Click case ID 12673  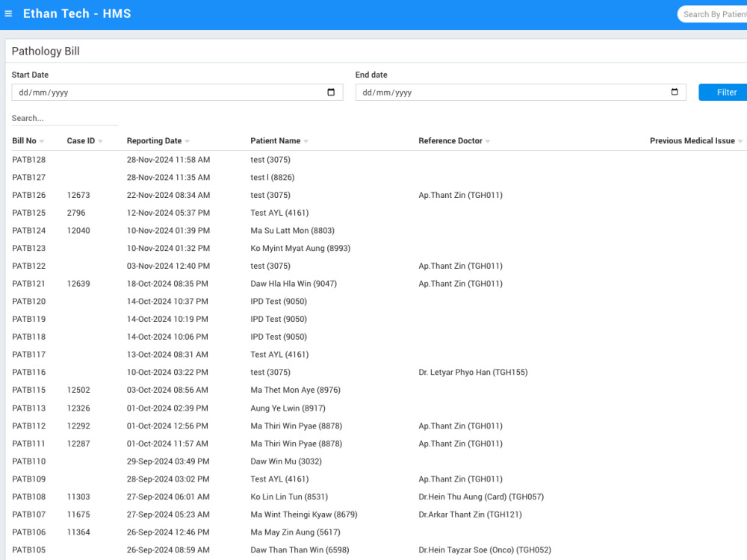click(x=78, y=195)
